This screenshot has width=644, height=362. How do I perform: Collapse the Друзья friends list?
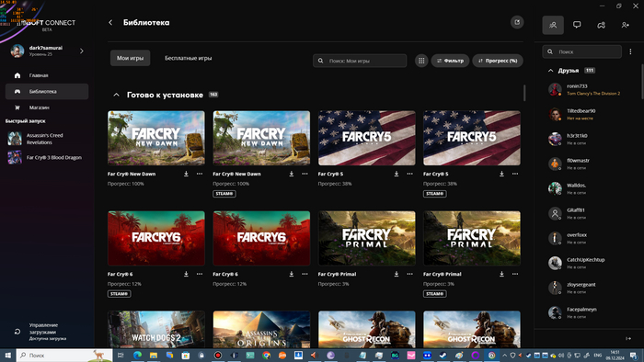[550, 71]
